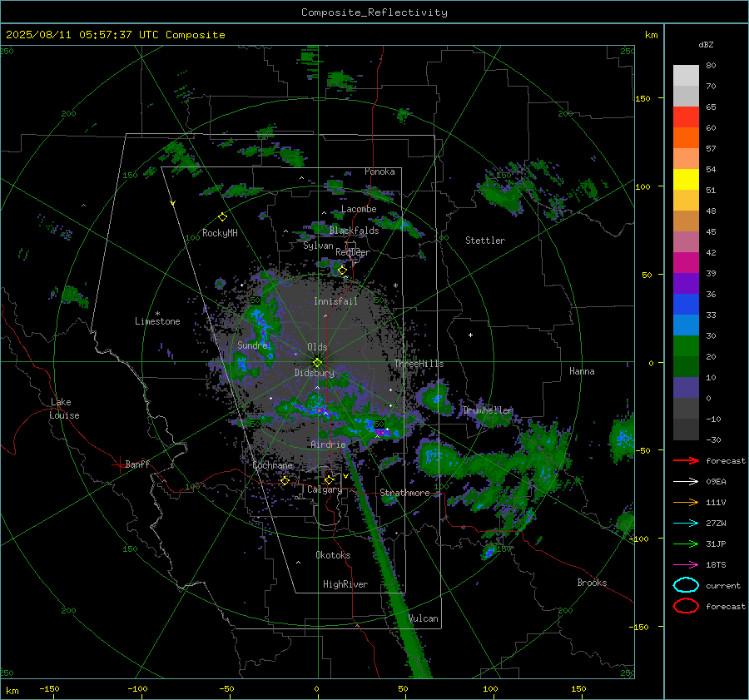Click the ThreeHills label
This screenshot has height=700, width=749.
pyautogui.click(x=419, y=364)
